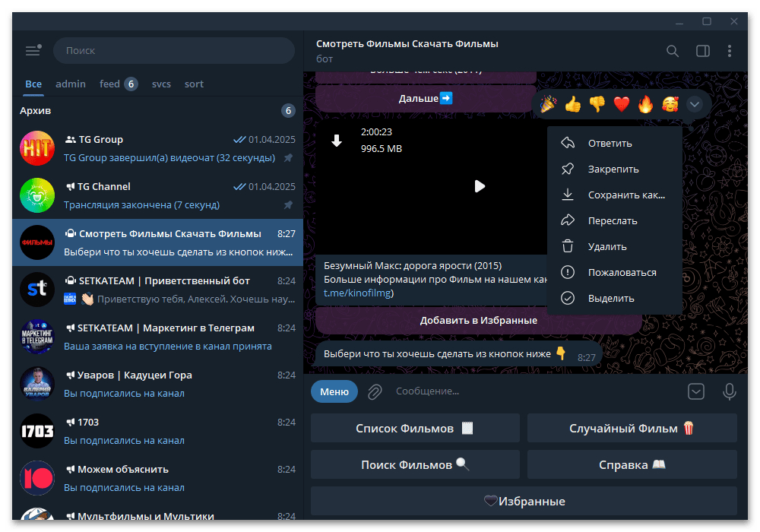The image size is (760, 532).
Task: Open the hamburger main menu
Action: [33, 50]
